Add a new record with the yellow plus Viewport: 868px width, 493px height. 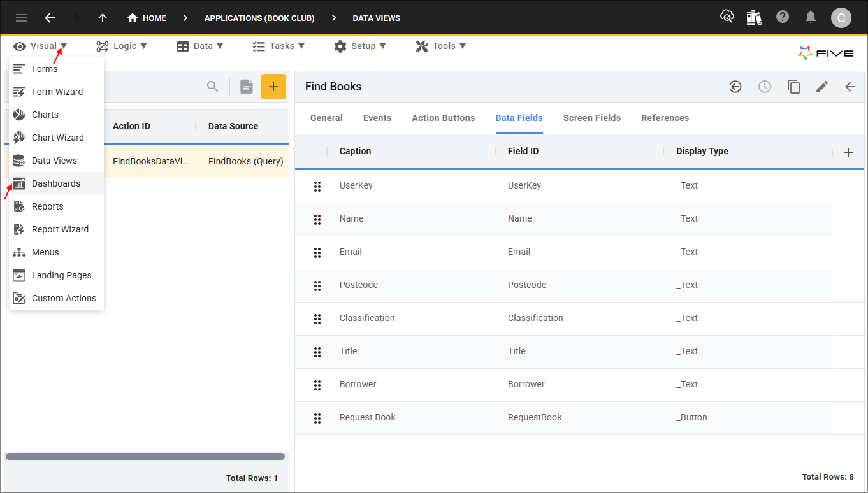tap(273, 86)
